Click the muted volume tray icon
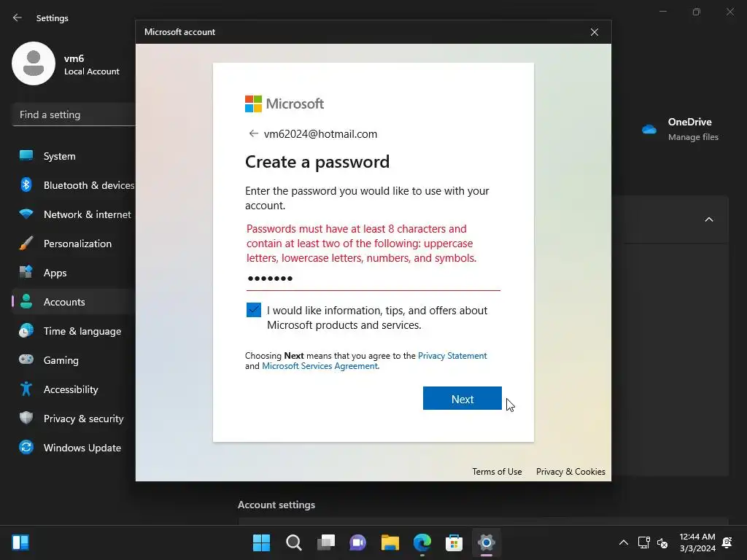This screenshot has width=747, height=560. click(662, 542)
